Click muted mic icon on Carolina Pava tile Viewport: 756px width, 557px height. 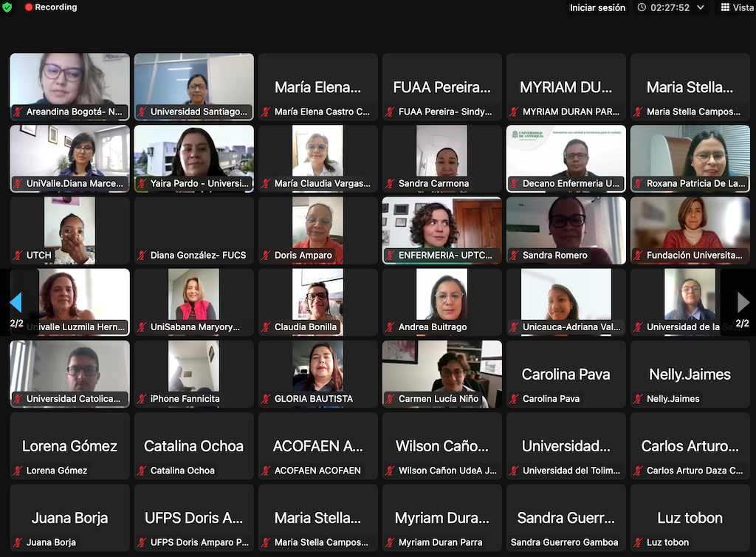pyautogui.click(x=514, y=399)
